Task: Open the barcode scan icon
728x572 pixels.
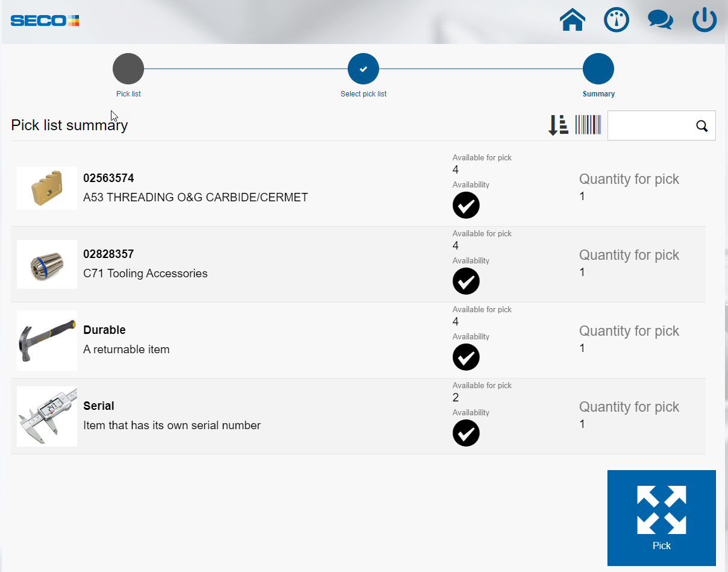Action: (588, 125)
